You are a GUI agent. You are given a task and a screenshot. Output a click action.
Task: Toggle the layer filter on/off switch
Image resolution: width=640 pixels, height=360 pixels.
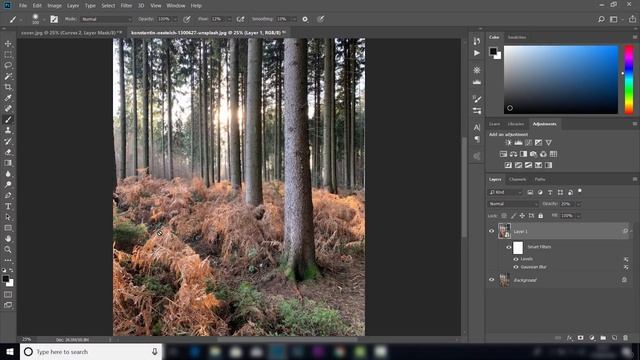pos(580,191)
